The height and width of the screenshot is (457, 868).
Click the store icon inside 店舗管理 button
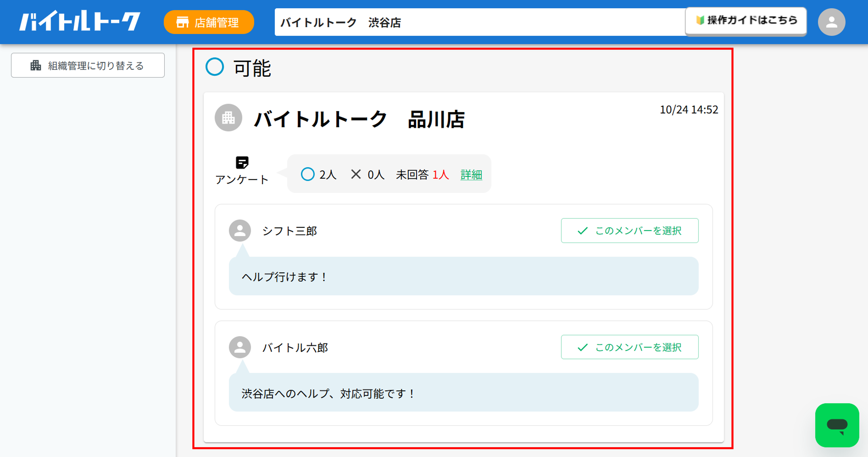tap(182, 22)
